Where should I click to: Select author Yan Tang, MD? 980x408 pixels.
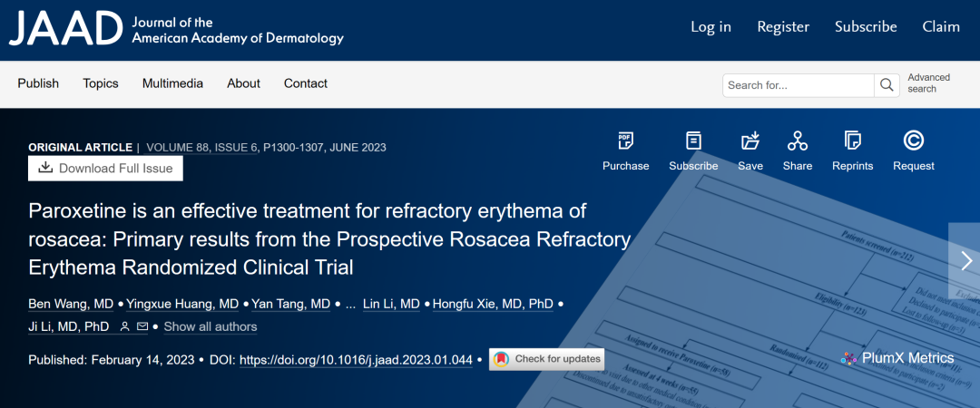tap(290, 305)
